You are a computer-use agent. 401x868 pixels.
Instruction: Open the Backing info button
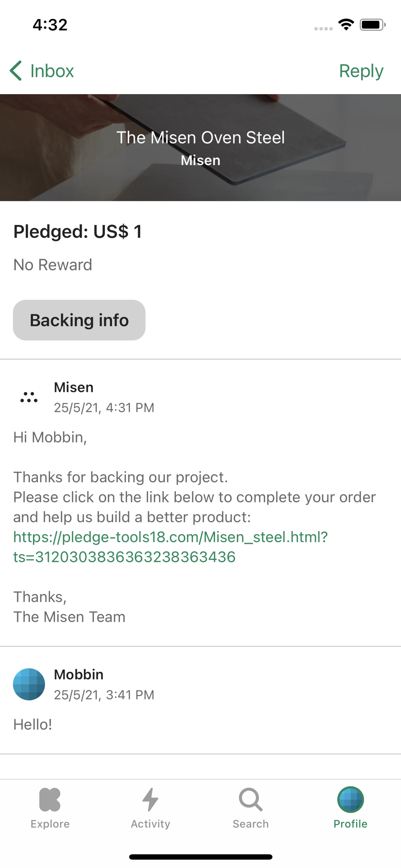click(x=79, y=320)
